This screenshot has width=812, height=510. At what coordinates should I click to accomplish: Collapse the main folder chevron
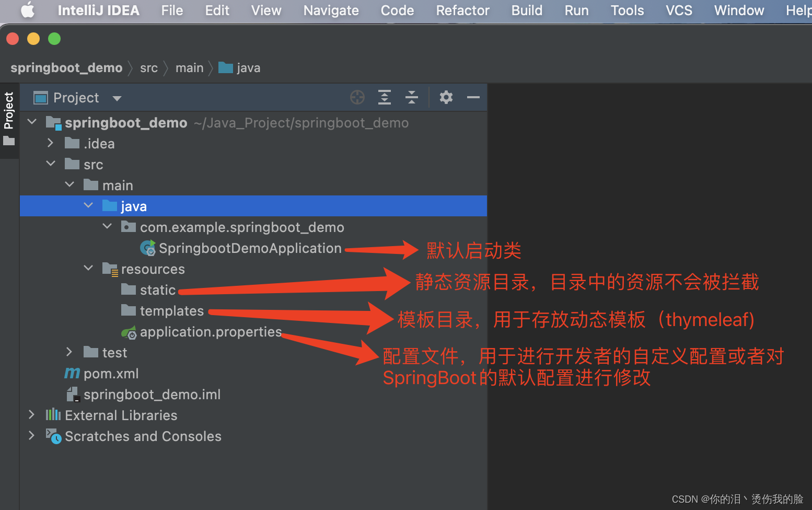(x=69, y=184)
